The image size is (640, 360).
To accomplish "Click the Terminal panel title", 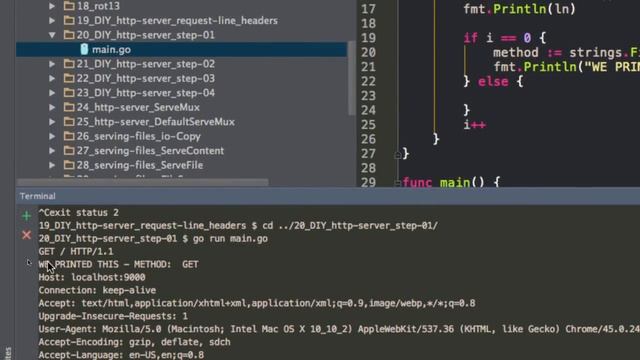I will 38,196.
